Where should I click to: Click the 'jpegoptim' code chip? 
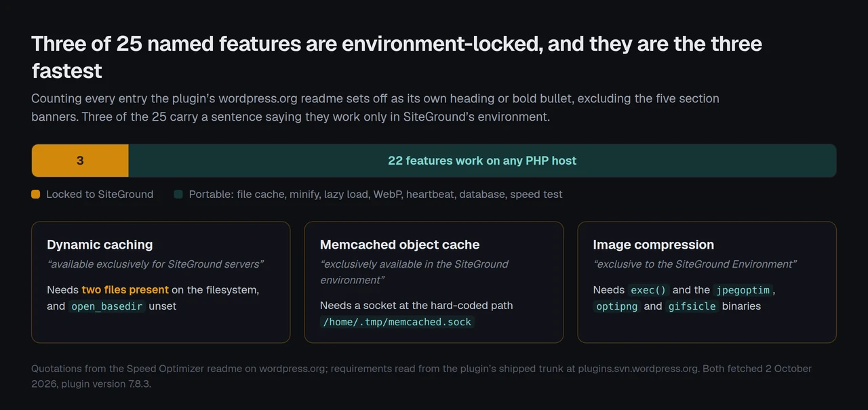[743, 290]
